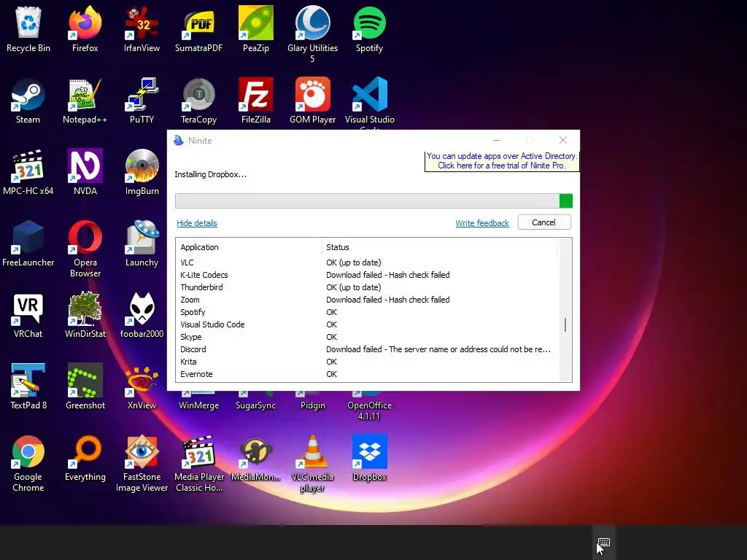The image size is (747, 560).
Task: Select the FreeLauncher desktop icon
Action: pyautogui.click(x=28, y=237)
